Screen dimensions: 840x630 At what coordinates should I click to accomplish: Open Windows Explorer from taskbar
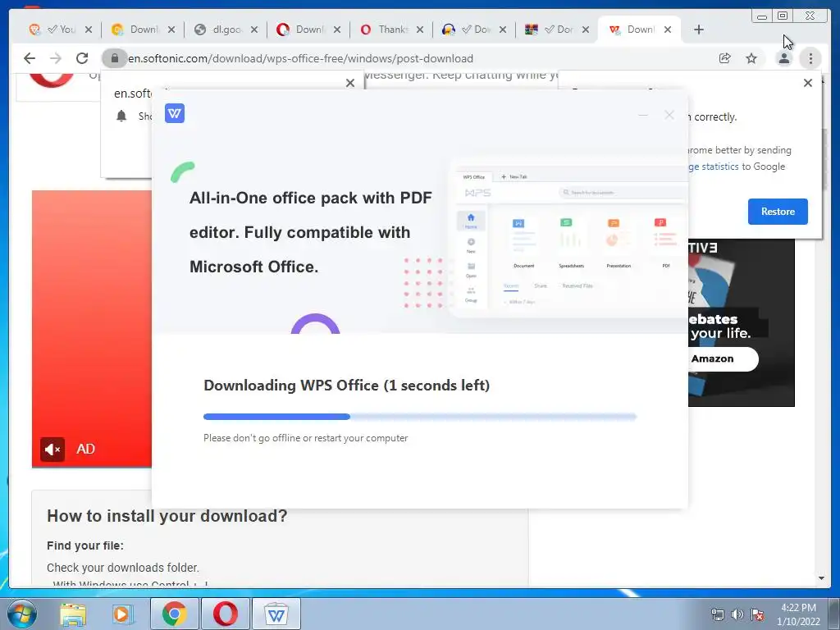73,614
